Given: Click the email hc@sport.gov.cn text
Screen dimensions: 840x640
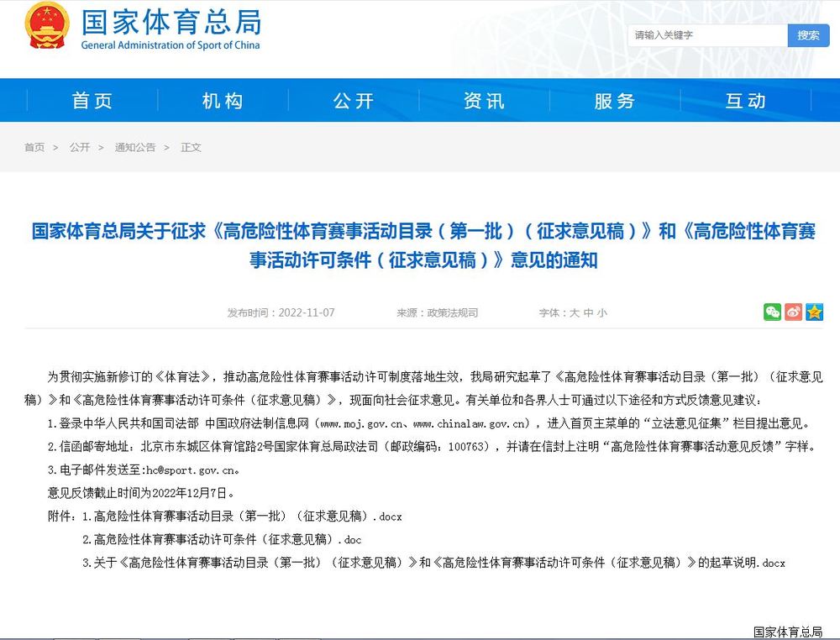Looking at the screenshot, I should (191, 470).
